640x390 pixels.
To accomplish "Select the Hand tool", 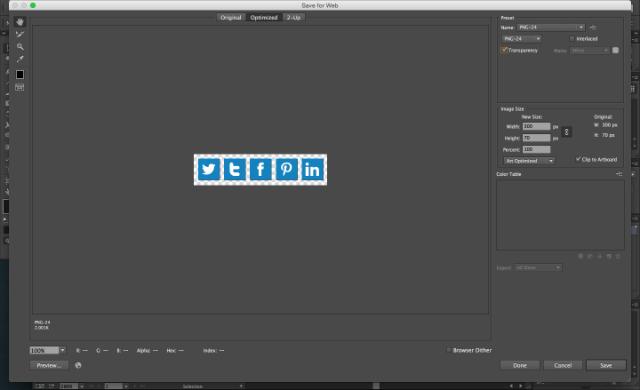I will [20, 22].
